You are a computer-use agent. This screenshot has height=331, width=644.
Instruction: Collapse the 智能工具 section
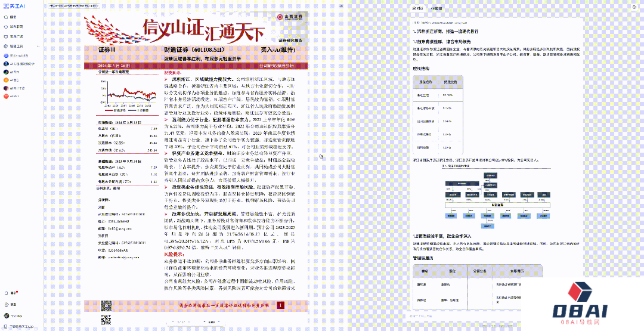[38, 46]
